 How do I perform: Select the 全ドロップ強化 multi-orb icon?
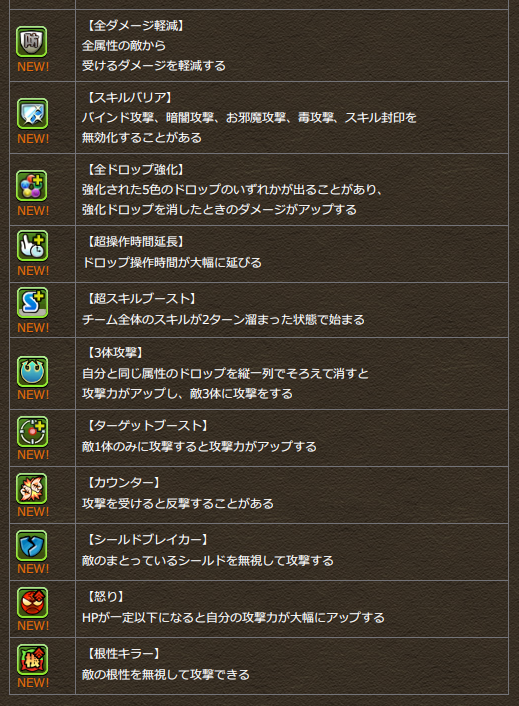(32, 186)
